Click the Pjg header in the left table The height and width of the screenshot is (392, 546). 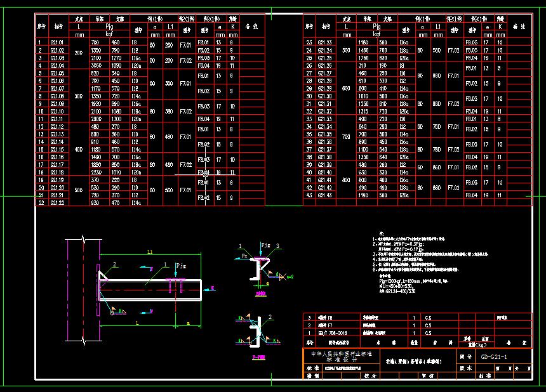pos(109,27)
